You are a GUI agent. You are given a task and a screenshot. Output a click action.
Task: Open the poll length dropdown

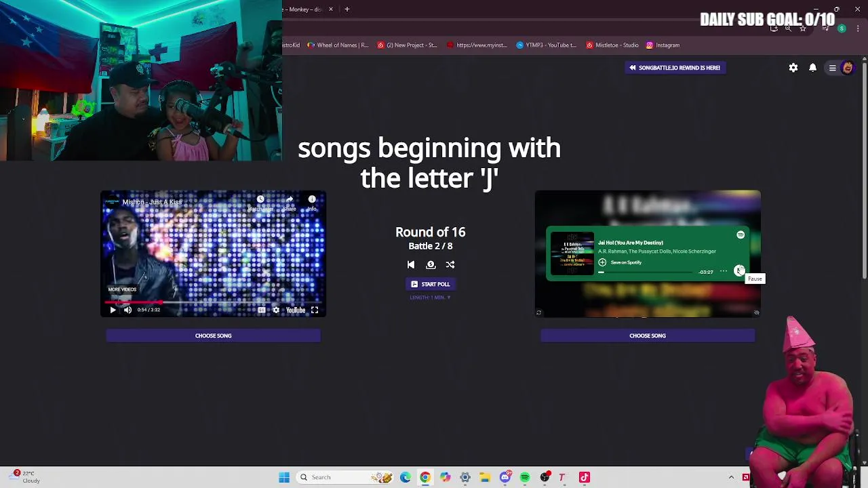click(430, 298)
